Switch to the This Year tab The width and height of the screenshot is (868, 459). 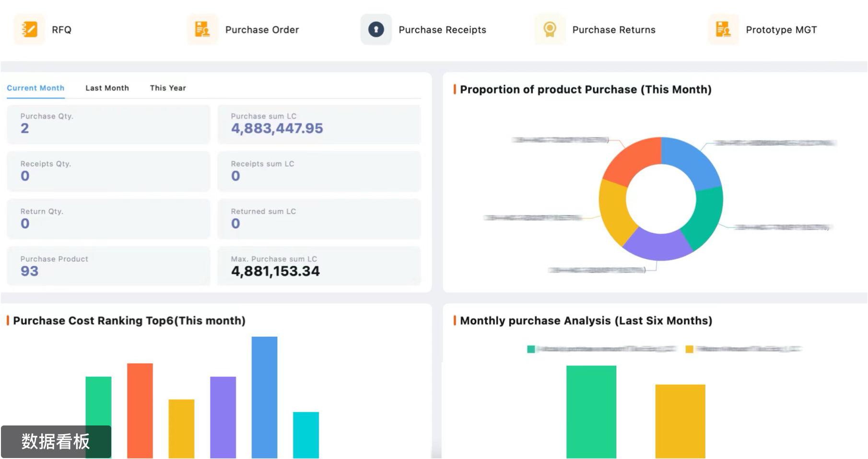click(168, 88)
